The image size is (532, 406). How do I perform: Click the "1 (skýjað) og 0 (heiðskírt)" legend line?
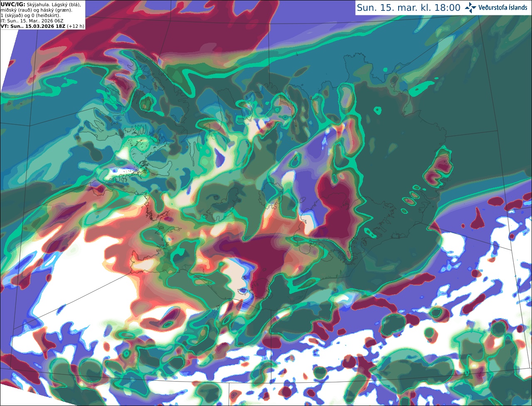30,15
